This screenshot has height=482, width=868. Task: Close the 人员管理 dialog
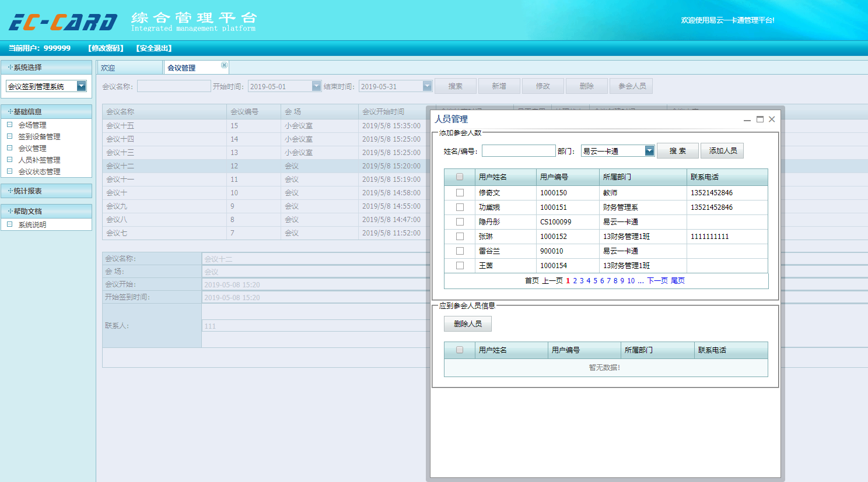point(772,119)
